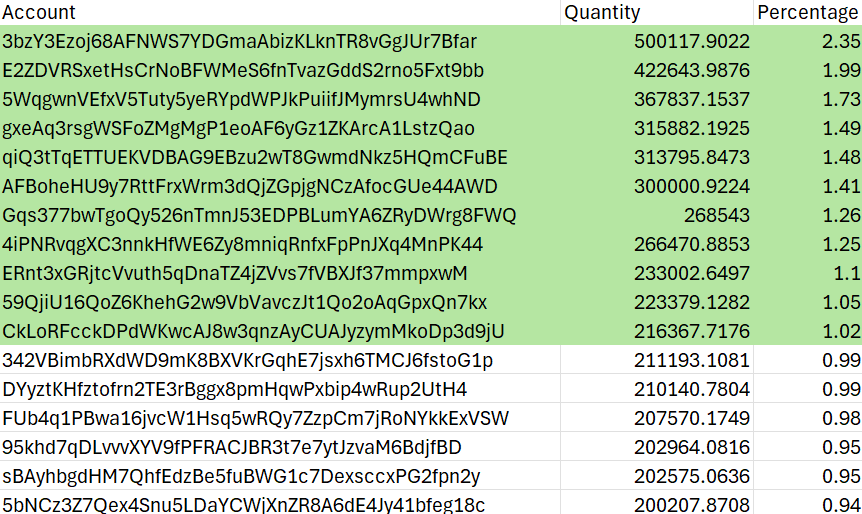Select account cell starting with 5WqgwnVEfxV5Tuty5

click(280, 100)
